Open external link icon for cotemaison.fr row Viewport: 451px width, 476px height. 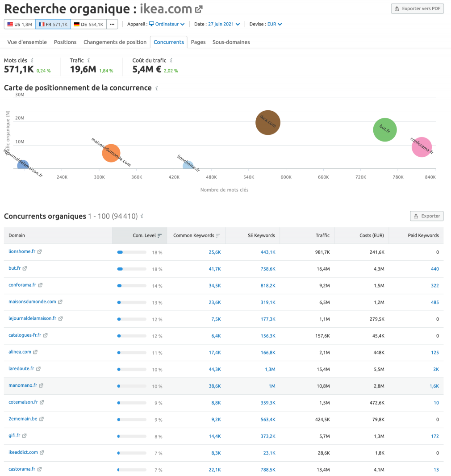[42, 402]
